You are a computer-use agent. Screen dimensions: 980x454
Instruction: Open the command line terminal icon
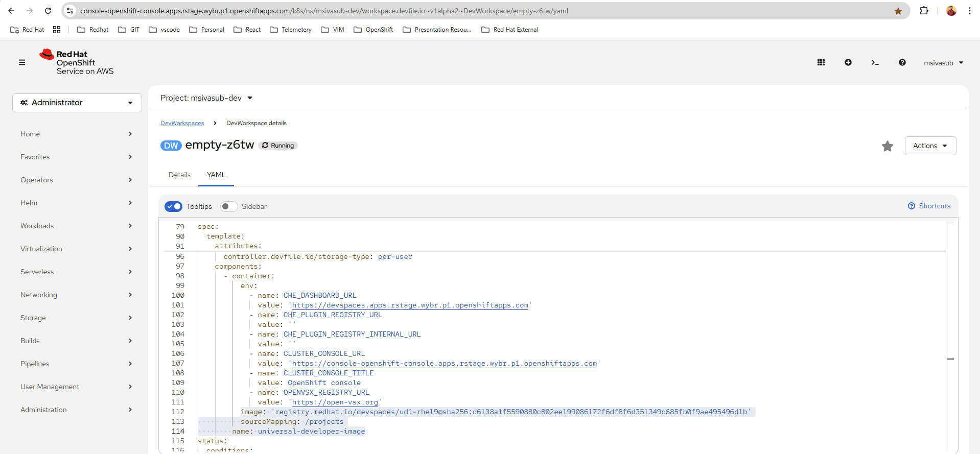875,62
